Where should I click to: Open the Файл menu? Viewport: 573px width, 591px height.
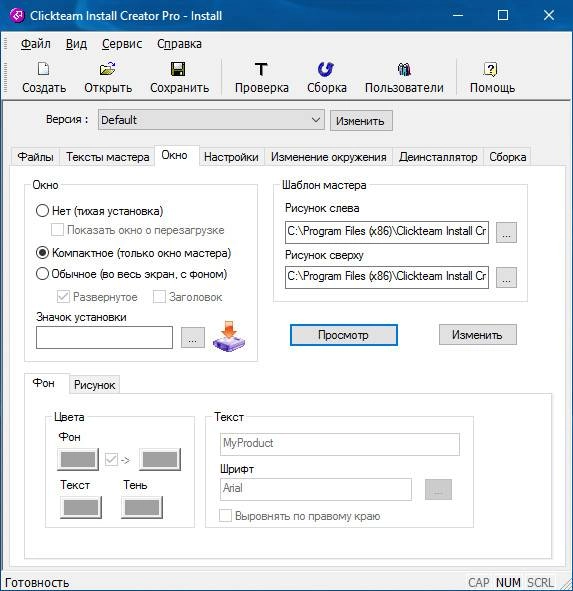[x=36, y=44]
